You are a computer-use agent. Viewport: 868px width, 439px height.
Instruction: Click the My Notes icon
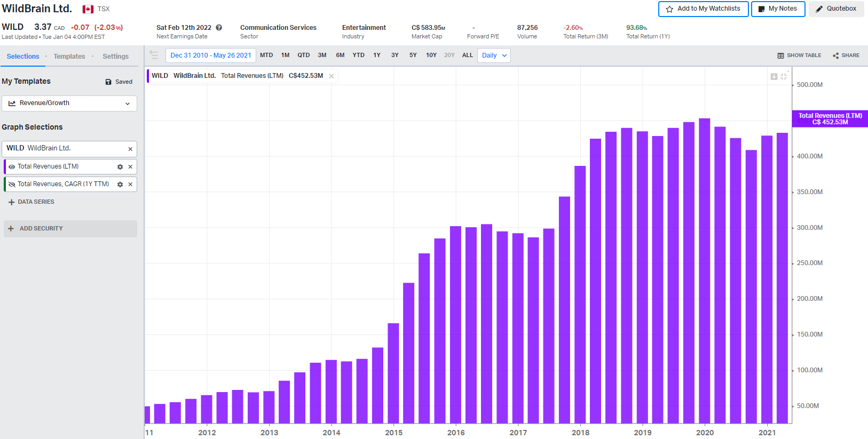761,9
